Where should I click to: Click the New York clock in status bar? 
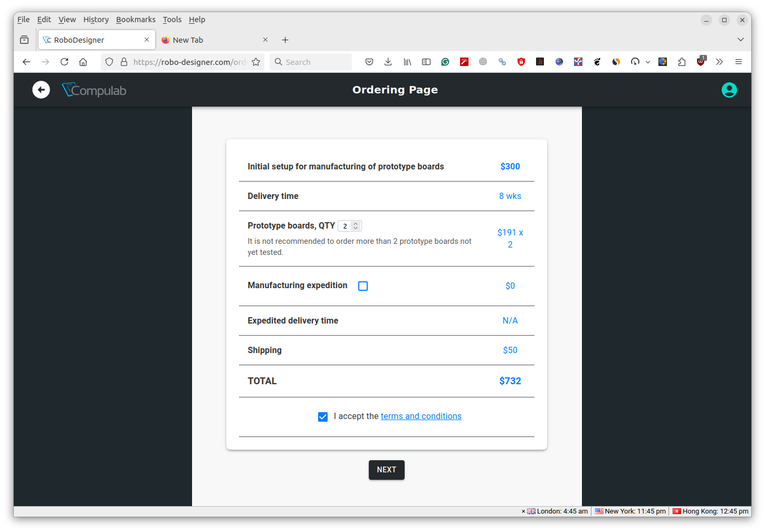click(630, 511)
